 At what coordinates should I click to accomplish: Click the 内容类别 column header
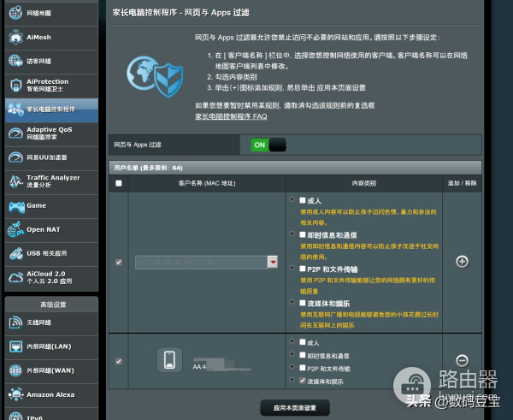pos(364,183)
